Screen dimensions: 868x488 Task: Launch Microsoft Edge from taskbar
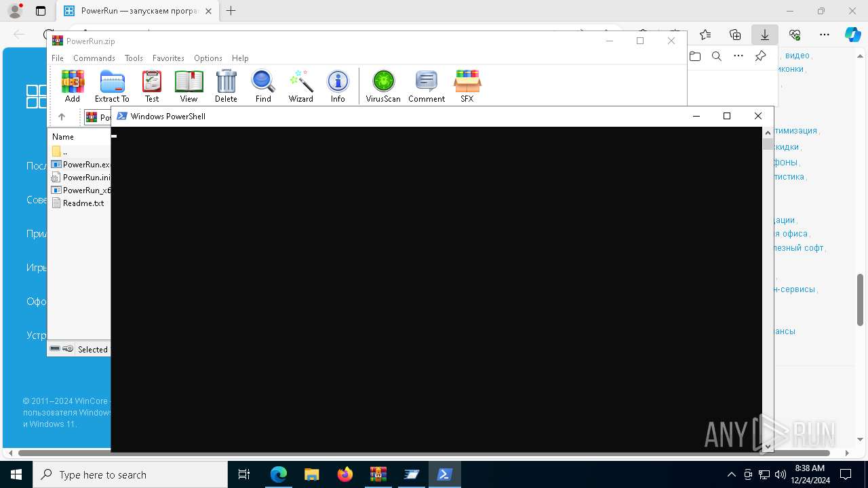279,474
